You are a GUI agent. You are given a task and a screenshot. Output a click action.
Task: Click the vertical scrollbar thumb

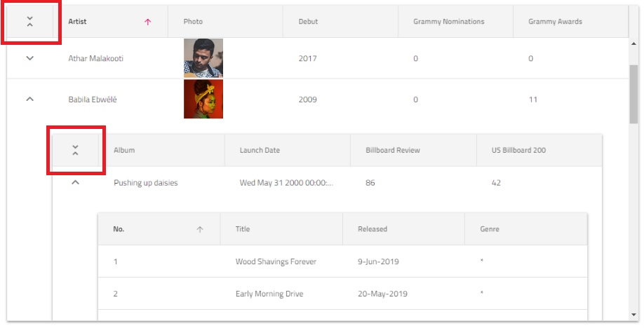[634, 94]
